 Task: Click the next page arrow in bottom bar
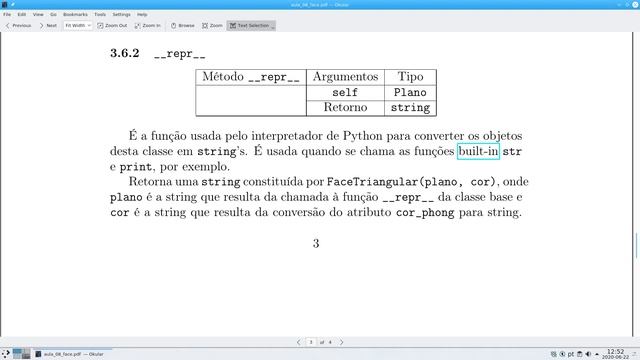341,342
